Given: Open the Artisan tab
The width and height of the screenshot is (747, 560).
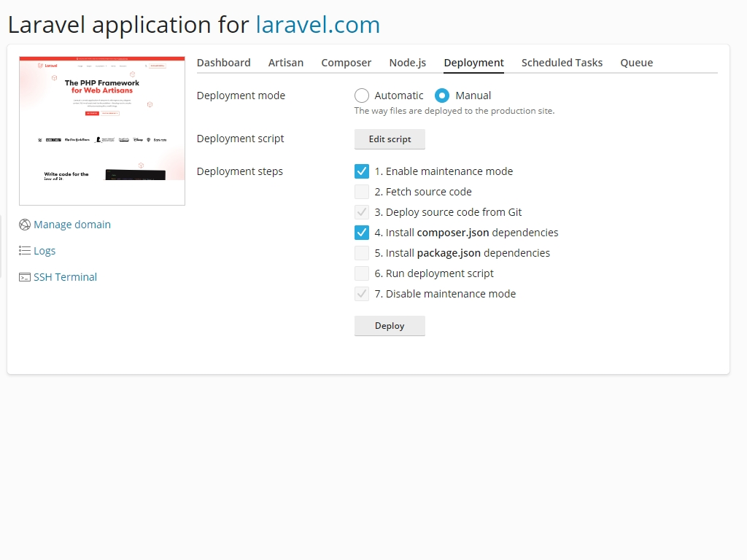Looking at the screenshot, I should click(x=285, y=63).
